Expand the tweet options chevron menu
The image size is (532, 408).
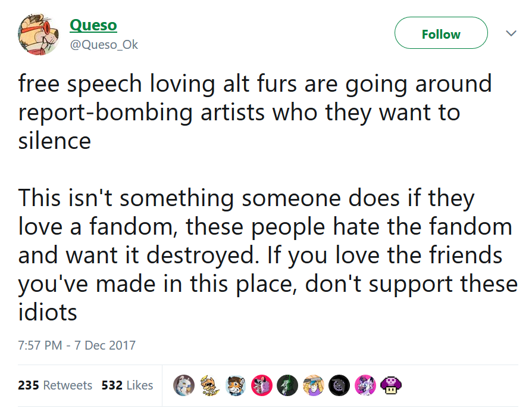(511, 33)
